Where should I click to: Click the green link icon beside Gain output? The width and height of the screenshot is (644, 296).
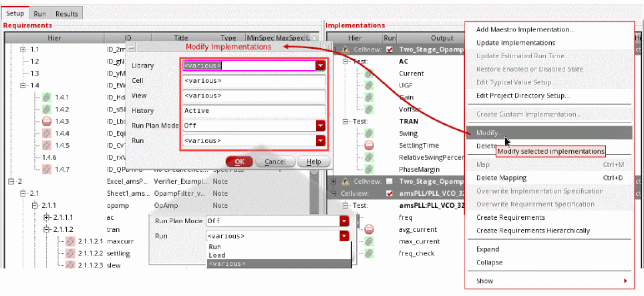(x=369, y=98)
